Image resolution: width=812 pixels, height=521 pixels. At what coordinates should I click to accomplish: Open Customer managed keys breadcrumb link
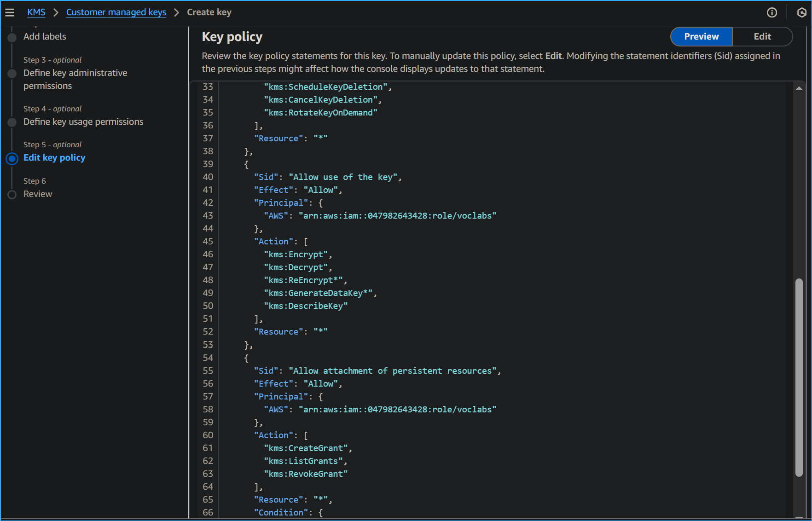tap(116, 12)
